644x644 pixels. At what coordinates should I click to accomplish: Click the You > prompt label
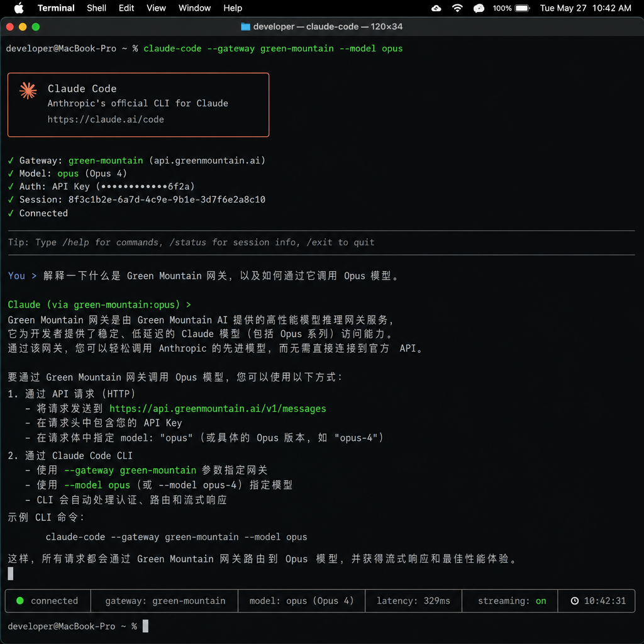(22, 275)
